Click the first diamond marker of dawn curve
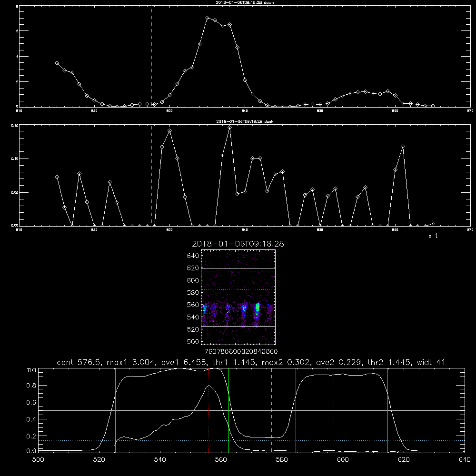The height and width of the screenshot is (476, 476). pyautogui.click(x=57, y=63)
